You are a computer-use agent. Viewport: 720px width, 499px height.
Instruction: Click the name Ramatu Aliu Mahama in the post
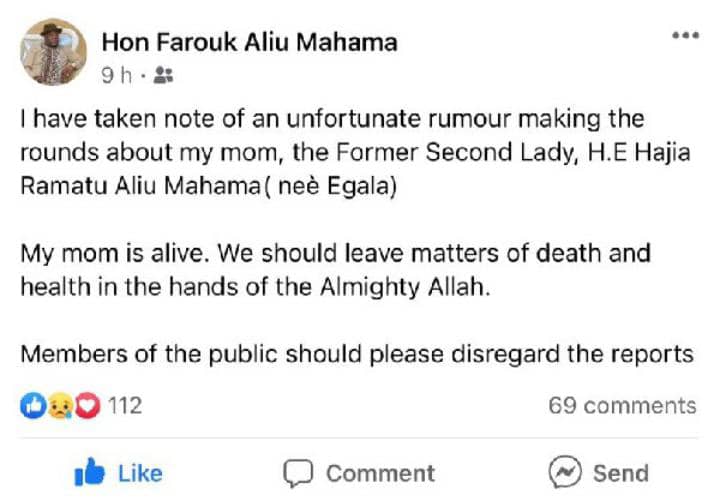pos(140,186)
